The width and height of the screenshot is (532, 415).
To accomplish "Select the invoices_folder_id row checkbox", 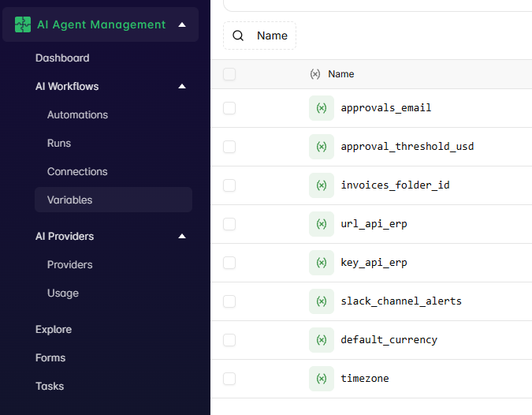I will 229,185.
